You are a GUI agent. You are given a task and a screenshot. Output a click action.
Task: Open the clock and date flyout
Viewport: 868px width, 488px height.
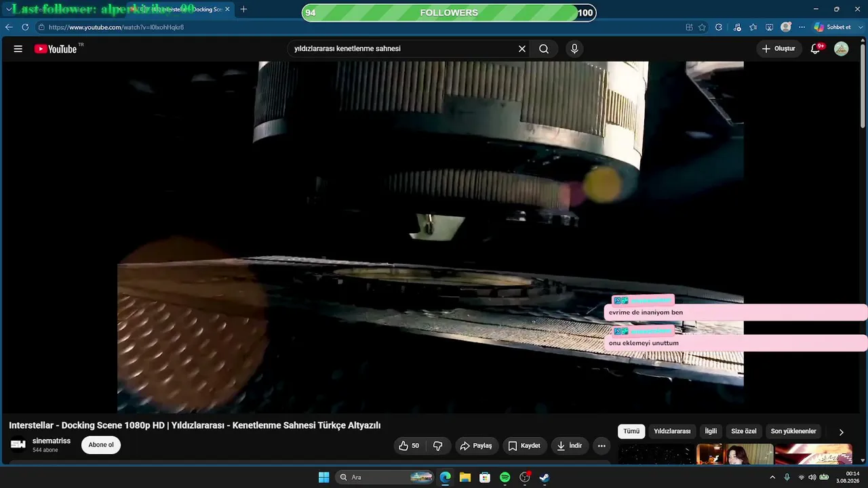pyautogui.click(x=848, y=477)
